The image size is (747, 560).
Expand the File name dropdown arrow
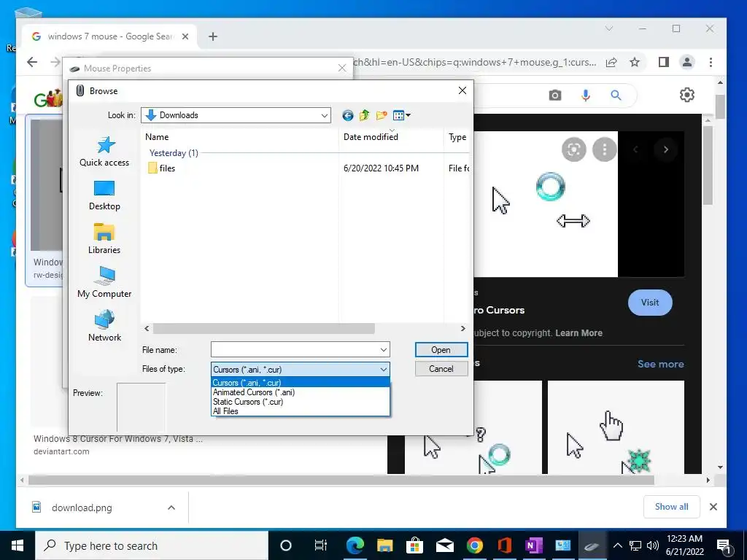(x=384, y=349)
